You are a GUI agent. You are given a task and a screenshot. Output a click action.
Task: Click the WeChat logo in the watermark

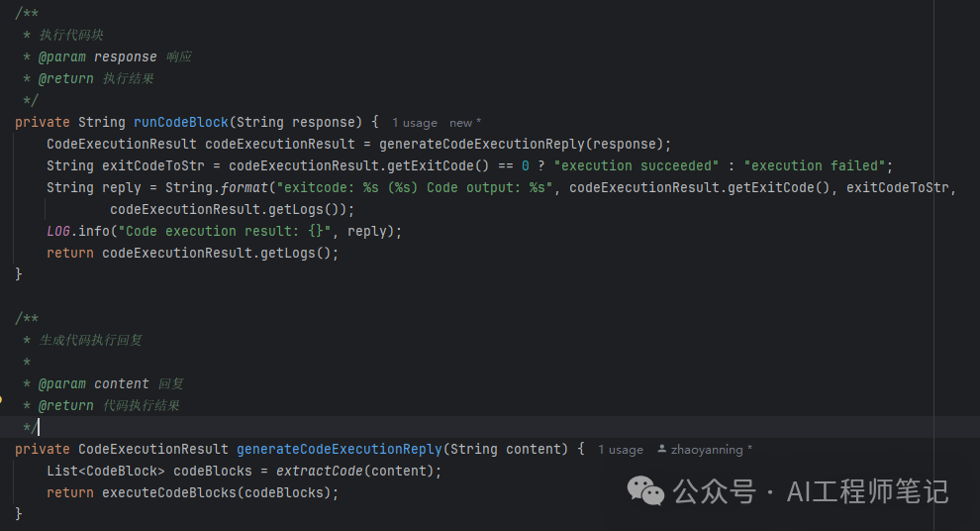click(647, 490)
